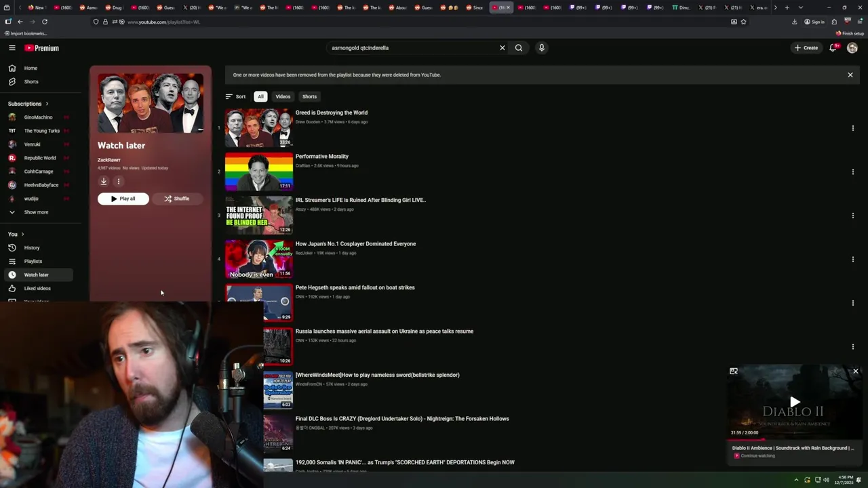Select the Videos filter chip
The image size is (868, 488).
click(283, 96)
